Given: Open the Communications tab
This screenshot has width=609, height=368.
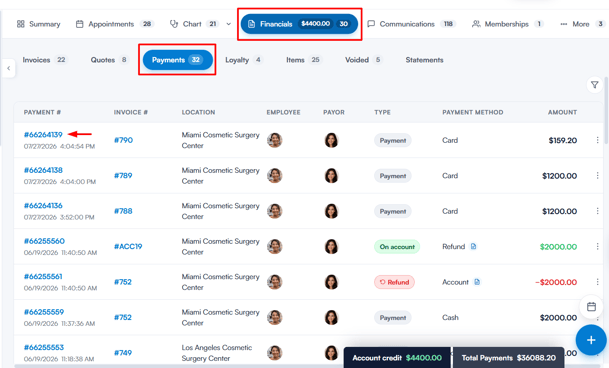Looking at the screenshot, I should [411, 24].
